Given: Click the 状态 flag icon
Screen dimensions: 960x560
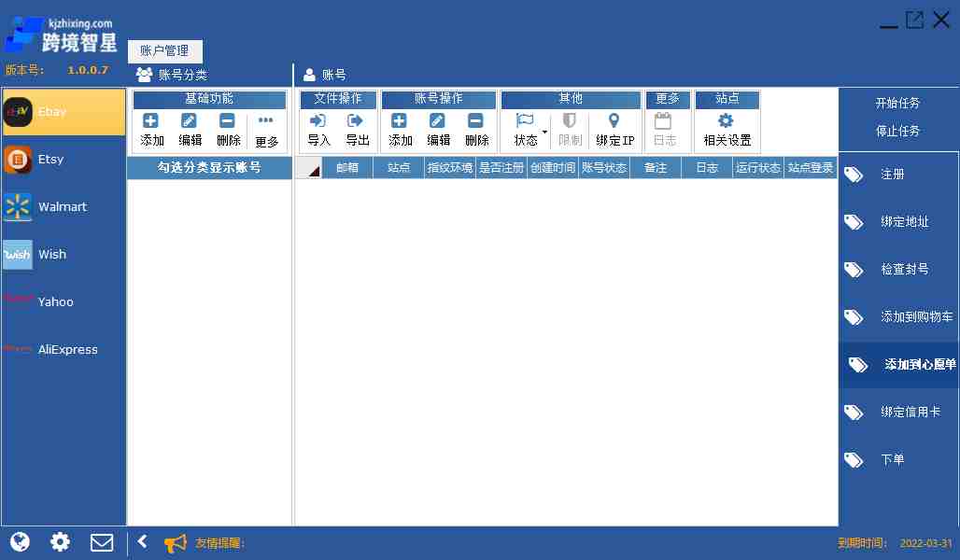Looking at the screenshot, I should tap(525, 120).
